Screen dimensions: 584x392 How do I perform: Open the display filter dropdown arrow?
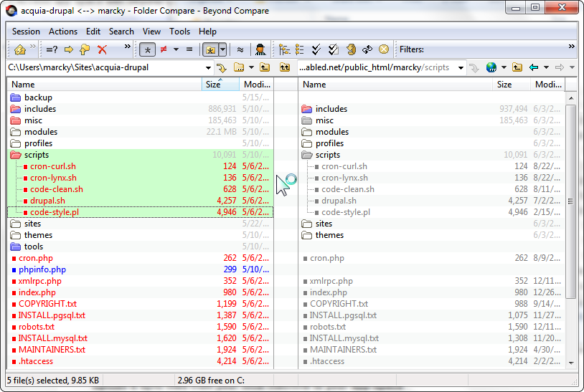pos(176,49)
